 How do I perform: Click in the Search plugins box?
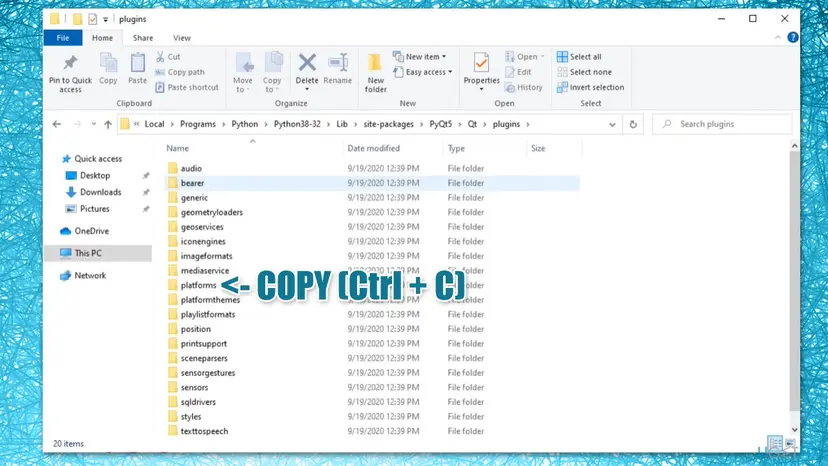(x=722, y=124)
